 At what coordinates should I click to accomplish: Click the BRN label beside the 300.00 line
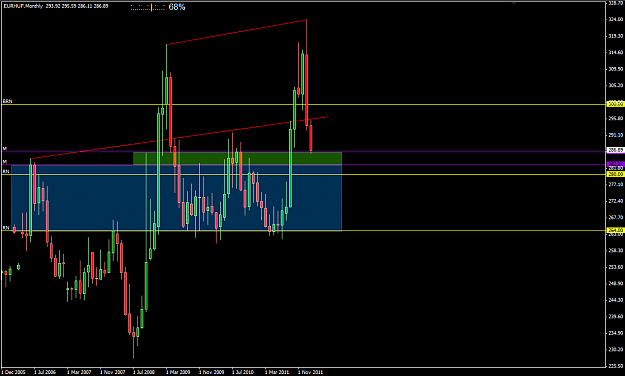pyautogui.click(x=8, y=101)
